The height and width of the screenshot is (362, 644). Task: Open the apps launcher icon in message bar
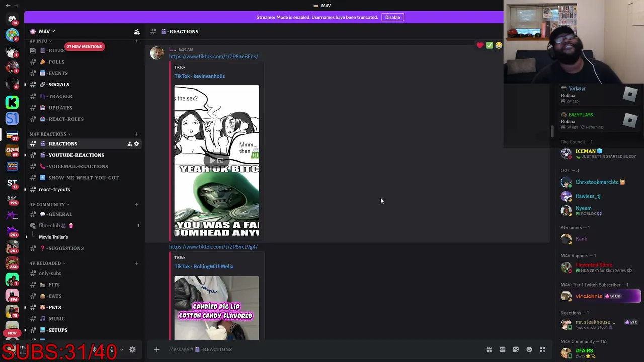pos(542,349)
